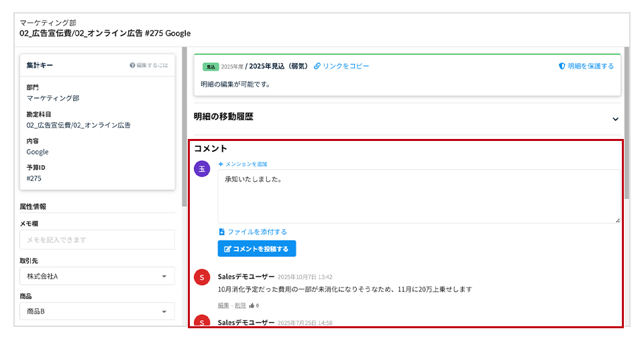This screenshot has width=644, height=341.
Task: Click the 明細を保護する shield icon
Action: tap(561, 66)
